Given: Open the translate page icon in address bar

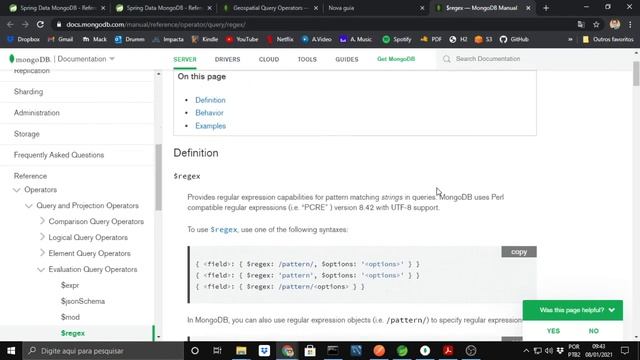Looking at the screenshot, I should [x=581, y=24].
